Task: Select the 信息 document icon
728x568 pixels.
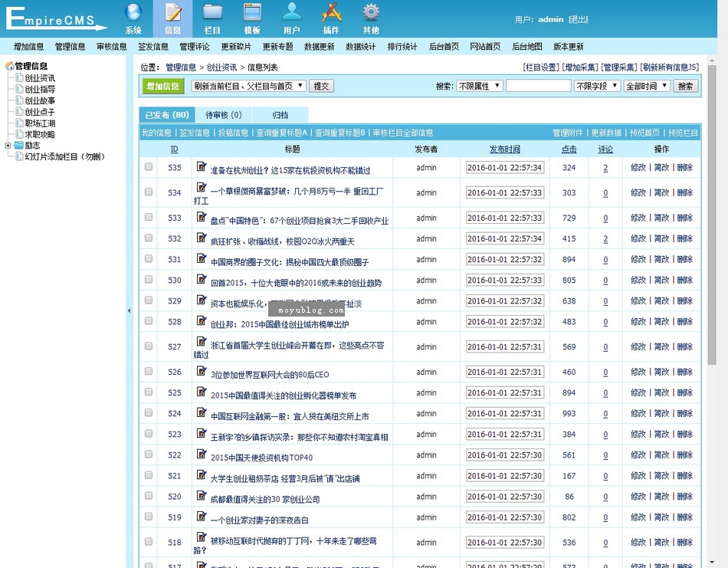Action: click(x=172, y=13)
